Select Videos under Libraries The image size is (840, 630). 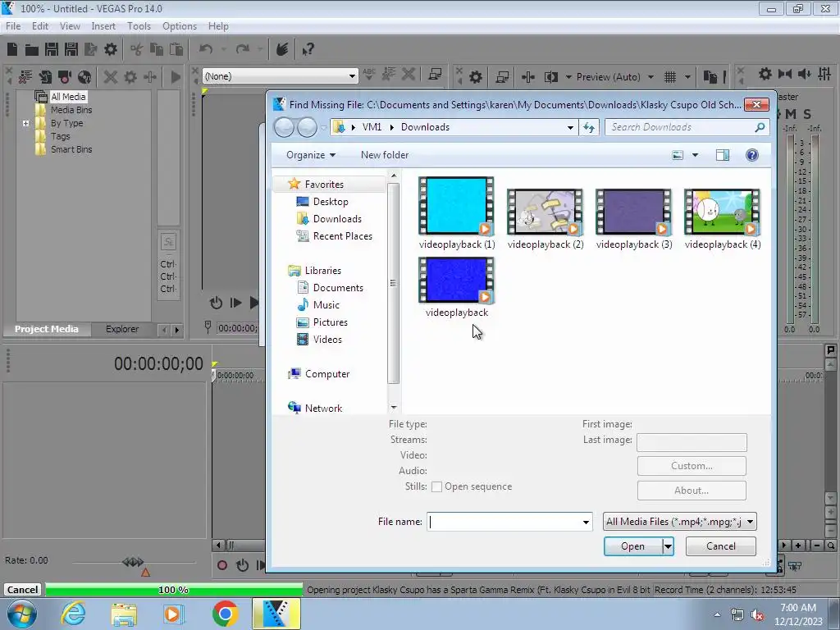tap(327, 340)
